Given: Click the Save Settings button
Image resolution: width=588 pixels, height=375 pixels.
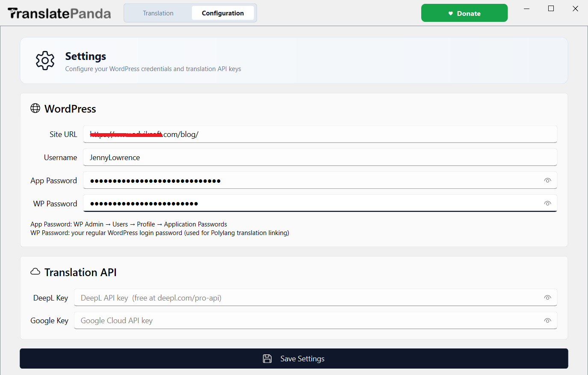Looking at the screenshot, I should click(x=294, y=359).
